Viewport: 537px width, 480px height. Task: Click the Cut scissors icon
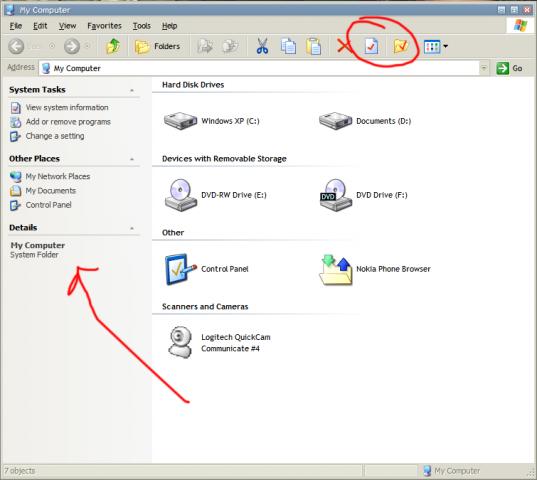[262, 46]
